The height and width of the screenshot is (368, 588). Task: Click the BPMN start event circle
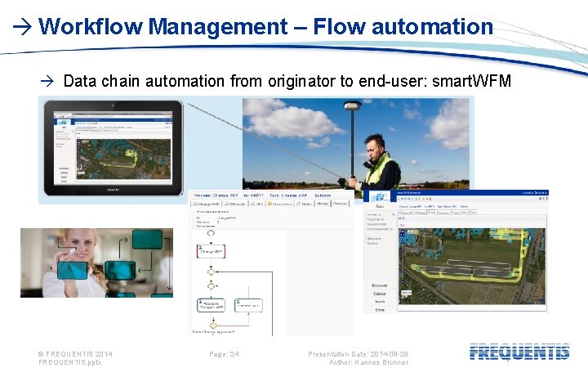click(x=211, y=233)
